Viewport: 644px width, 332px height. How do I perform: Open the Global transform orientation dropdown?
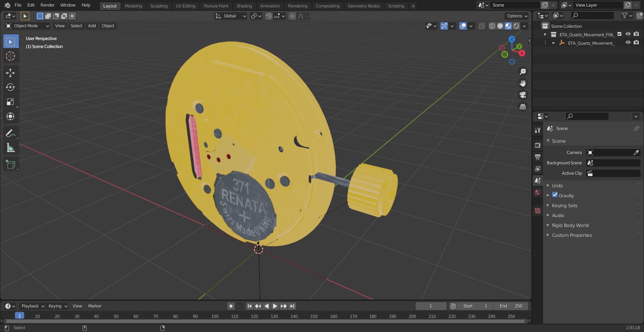[x=231, y=16]
